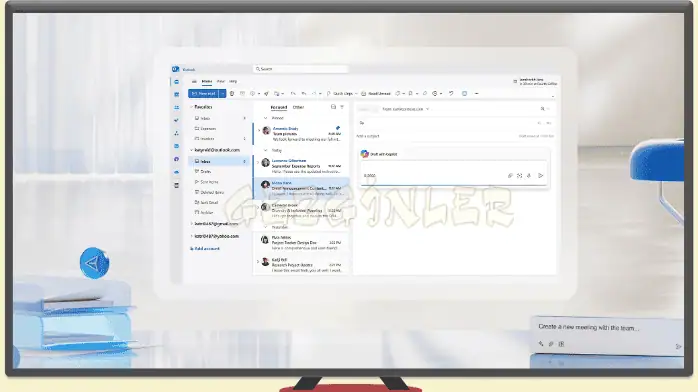Open the Invoices folder under Favorites
Viewport: 698px width, 392px height.
click(x=220, y=139)
